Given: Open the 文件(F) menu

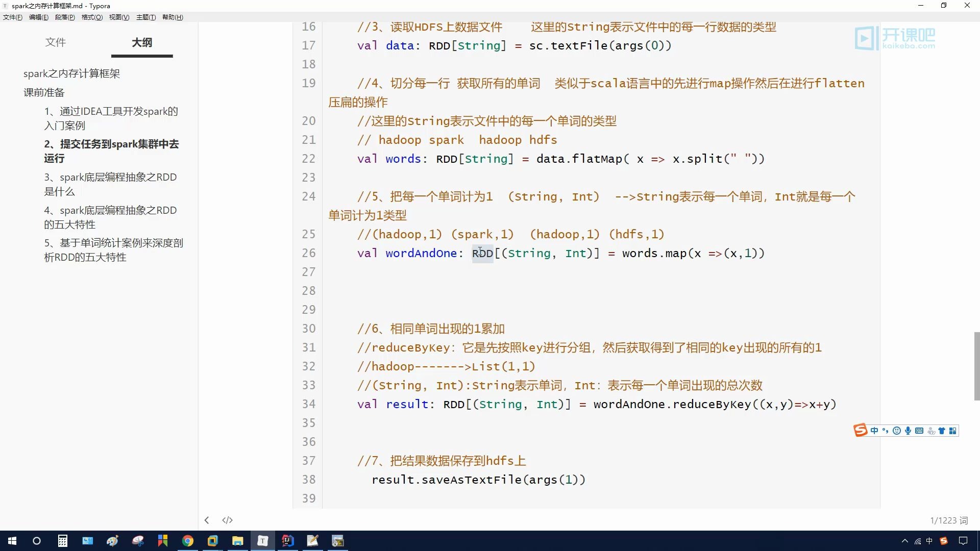Looking at the screenshot, I should (x=13, y=17).
